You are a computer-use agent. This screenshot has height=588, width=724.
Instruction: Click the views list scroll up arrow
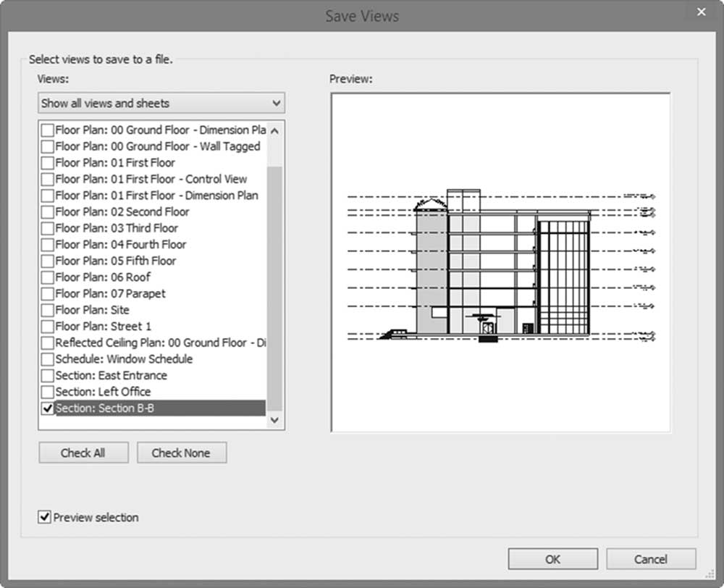(274, 131)
